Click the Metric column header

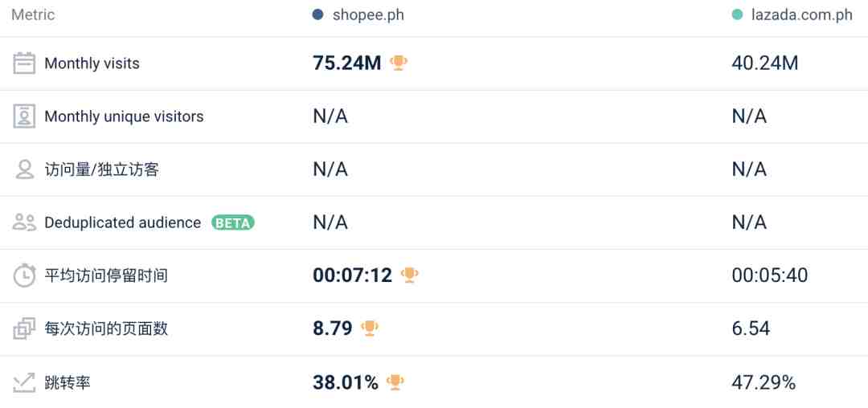[x=33, y=15]
